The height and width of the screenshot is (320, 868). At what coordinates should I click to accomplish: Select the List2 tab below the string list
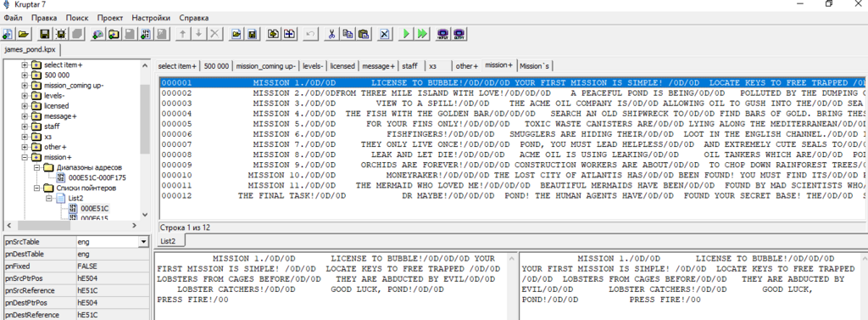pyautogui.click(x=168, y=241)
